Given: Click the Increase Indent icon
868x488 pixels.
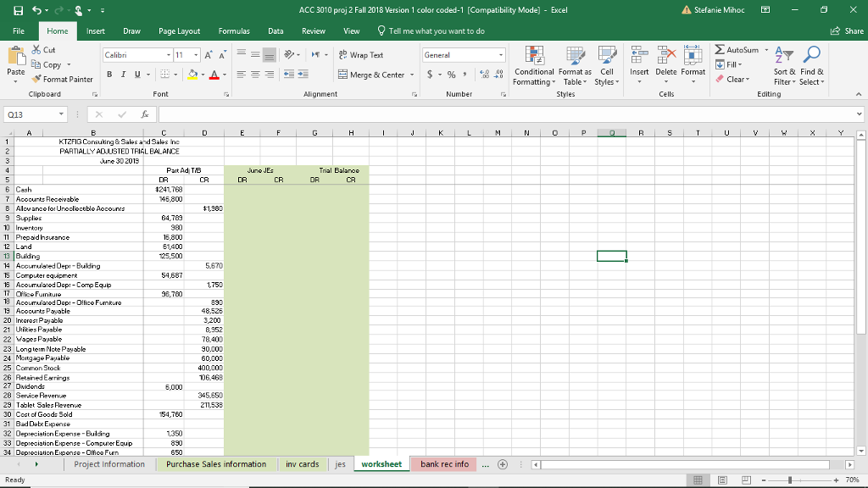Looking at the screenshot, I should point(303,75).
